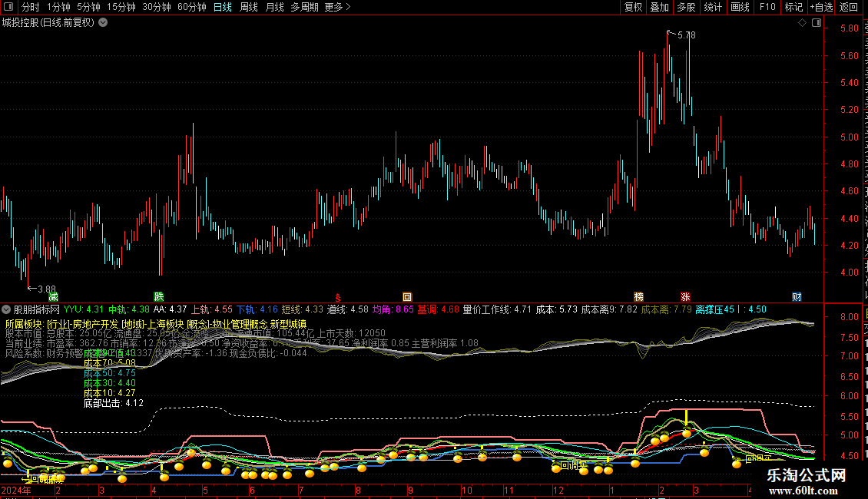The image size is (868, 499).
Task: Click the window restore icon in chart header
Action: click(817, 23)
